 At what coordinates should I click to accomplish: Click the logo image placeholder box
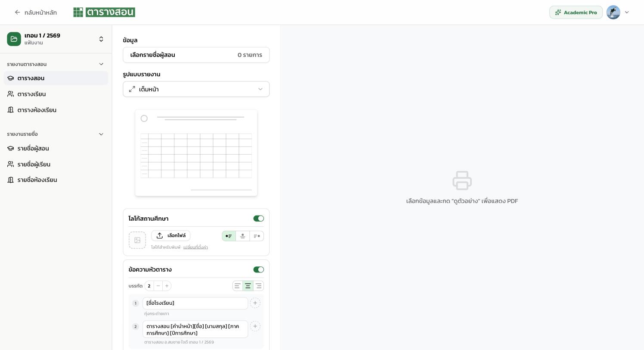point(137,240)
